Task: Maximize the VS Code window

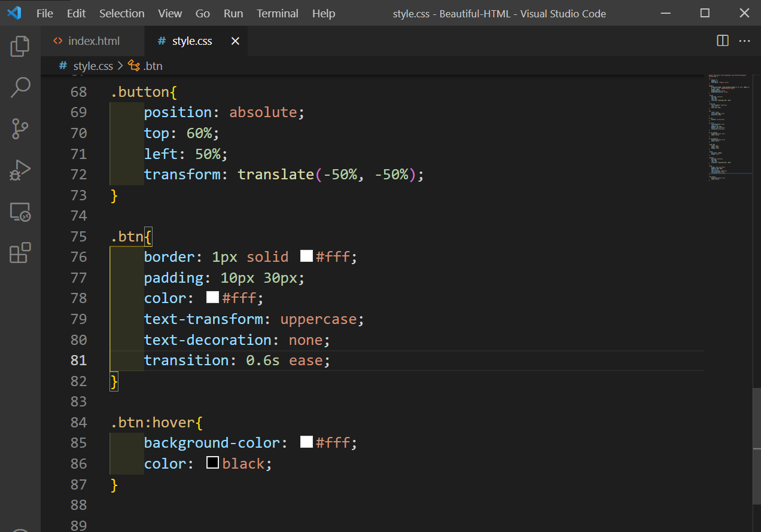Action: coord(705,13)
